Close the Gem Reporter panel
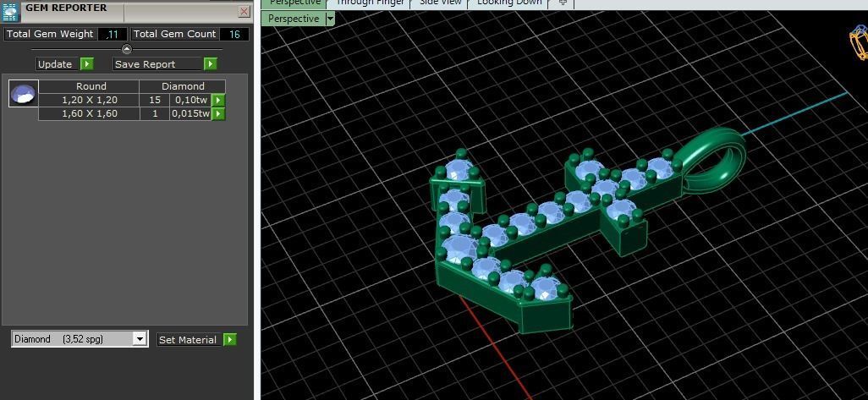Screen dimensions: 868x400 click(244, 11)
